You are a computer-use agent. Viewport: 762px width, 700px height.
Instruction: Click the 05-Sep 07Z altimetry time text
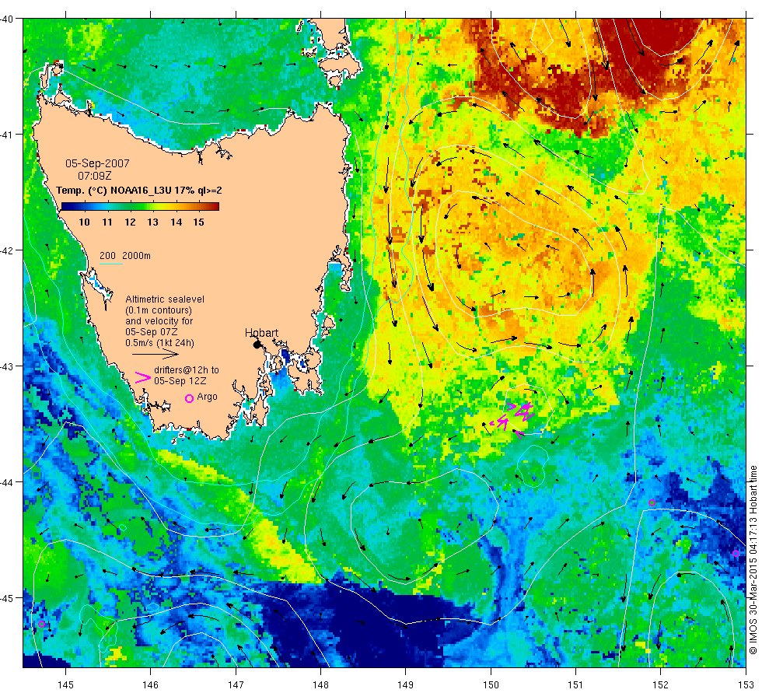(151, 332)
